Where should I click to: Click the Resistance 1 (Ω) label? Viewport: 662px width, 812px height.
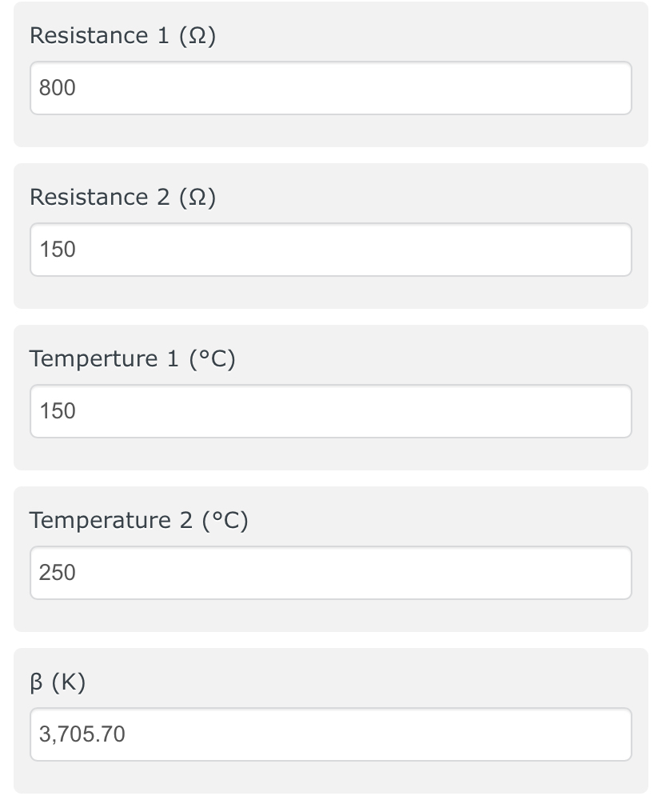tap(123, 35)
